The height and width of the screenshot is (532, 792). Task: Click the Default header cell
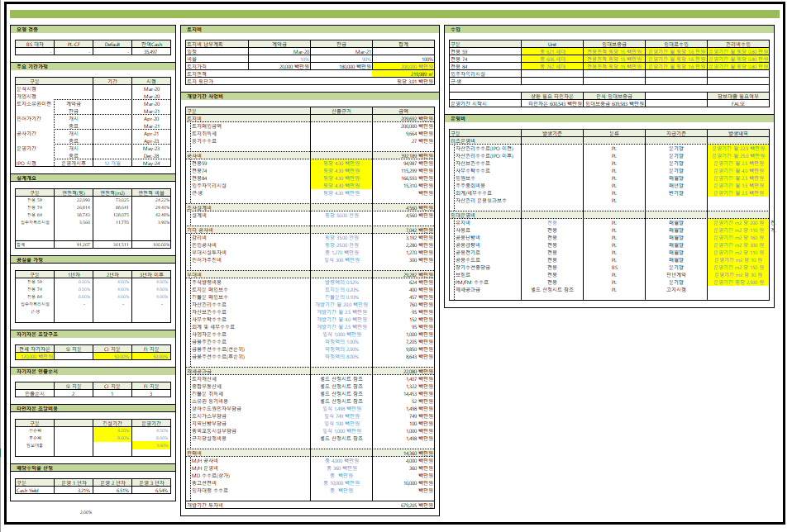(112, 45)
